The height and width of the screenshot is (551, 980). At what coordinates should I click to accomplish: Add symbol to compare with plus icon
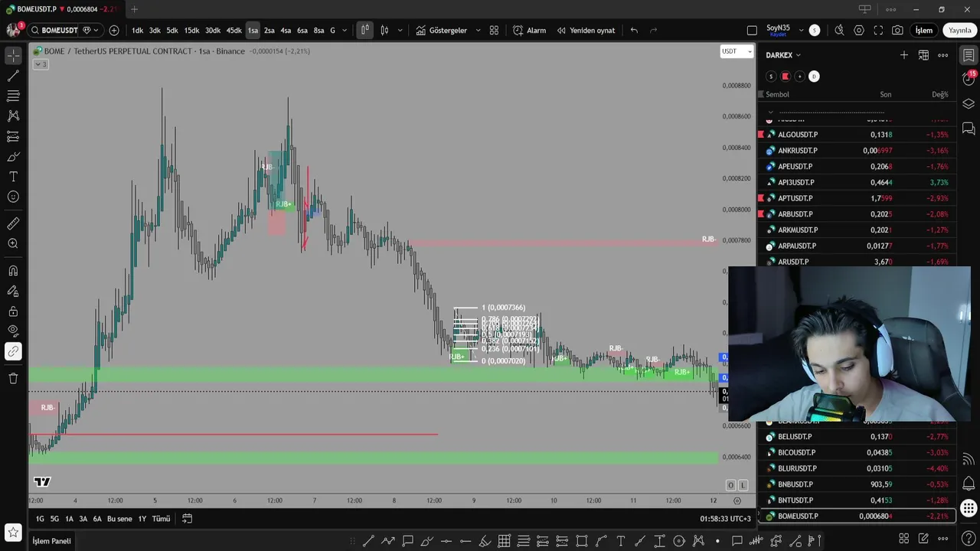pyautogui.click(x=114, y=31)
